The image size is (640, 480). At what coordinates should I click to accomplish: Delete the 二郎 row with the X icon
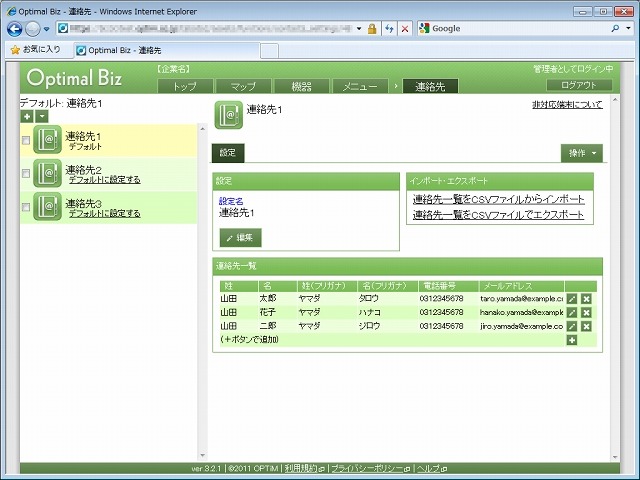click(x=586, y=326)
